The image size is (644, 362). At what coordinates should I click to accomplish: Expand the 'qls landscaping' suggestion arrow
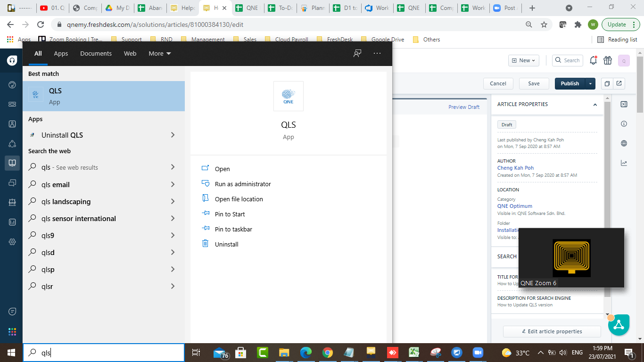[173, 201]
